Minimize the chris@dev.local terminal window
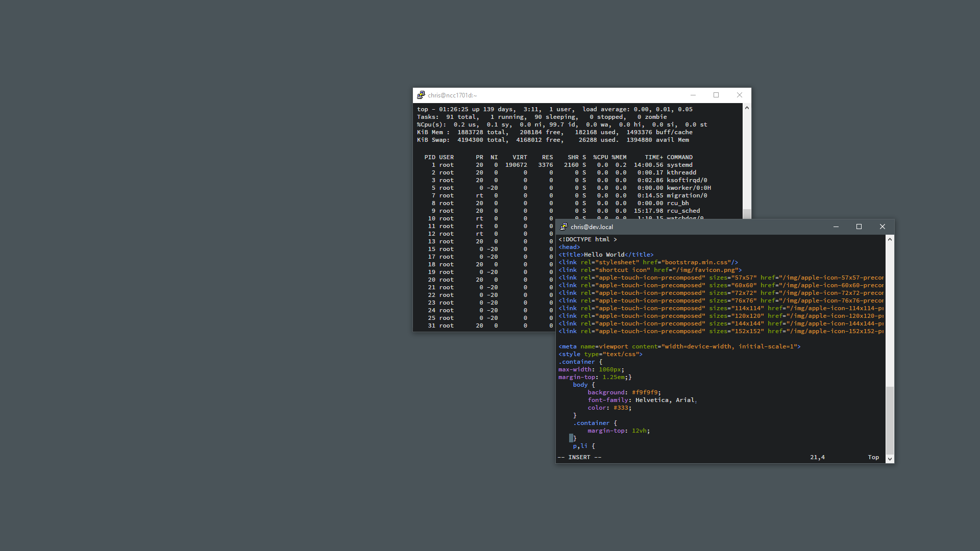This screenshot has width=980, height=551. tap(836, 227)
